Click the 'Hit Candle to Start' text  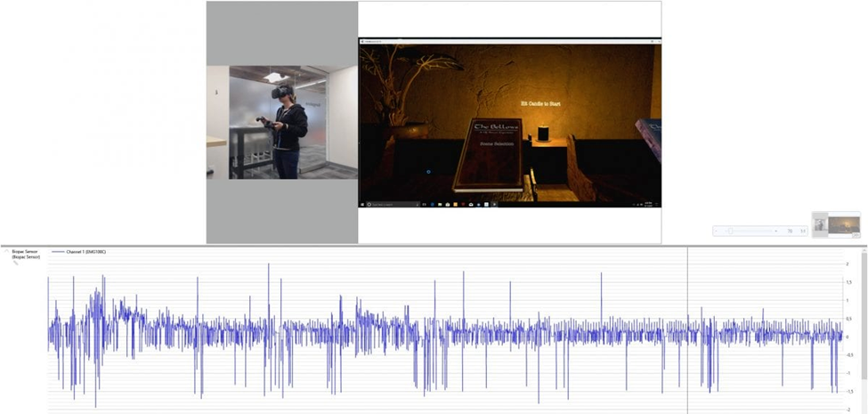coord(540,104)
